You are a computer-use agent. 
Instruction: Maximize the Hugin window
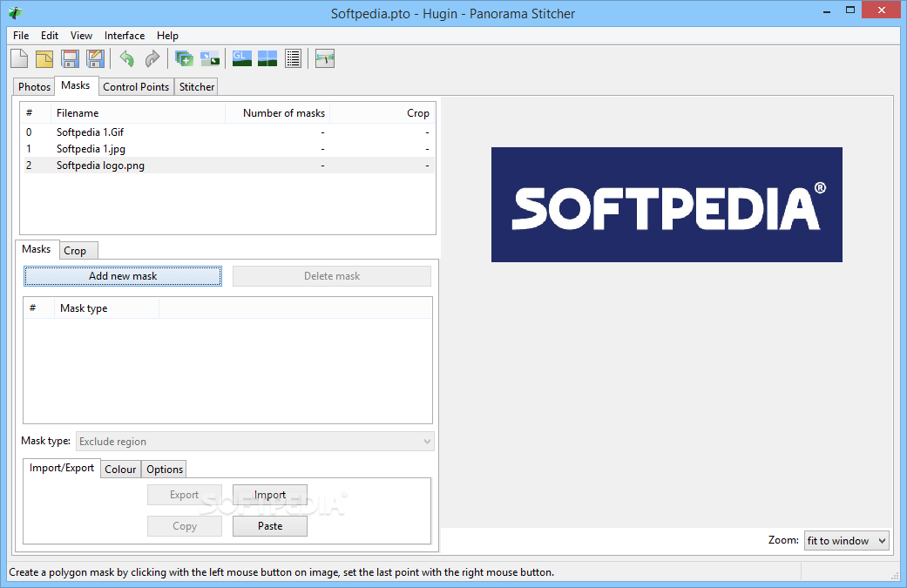pyautogui.click(x=850, y=10)
